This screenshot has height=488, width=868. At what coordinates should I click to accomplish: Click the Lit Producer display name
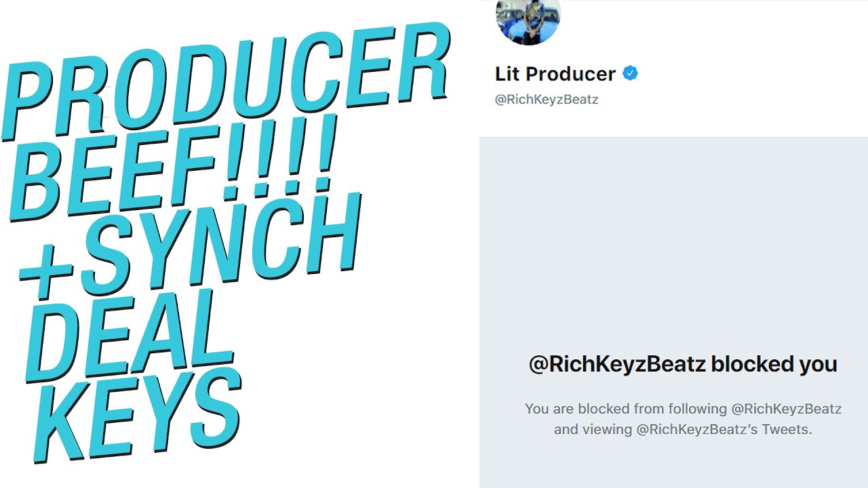click(555, 73)
